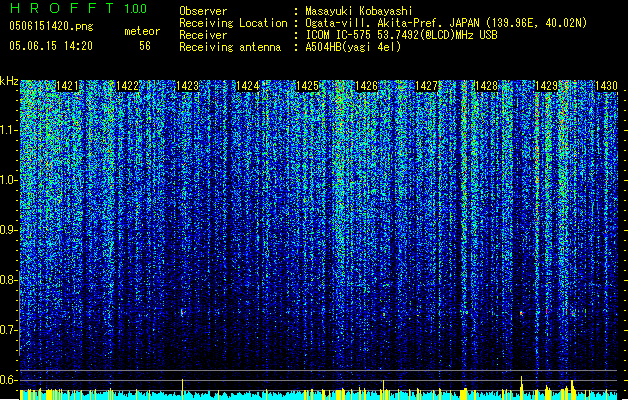Click the Receiving antenna label

pos(230,47)
